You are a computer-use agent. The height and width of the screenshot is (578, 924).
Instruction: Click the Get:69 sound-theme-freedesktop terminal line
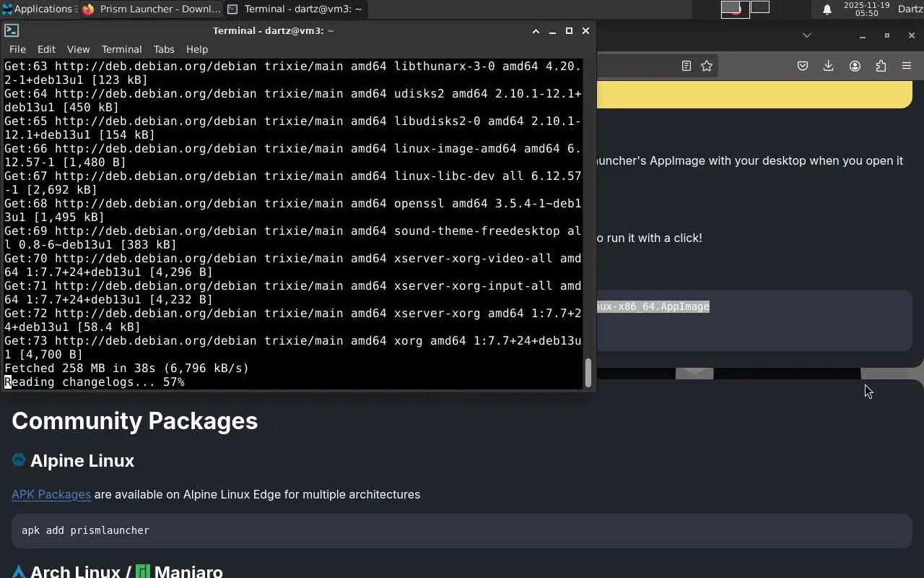click(293, 238)
